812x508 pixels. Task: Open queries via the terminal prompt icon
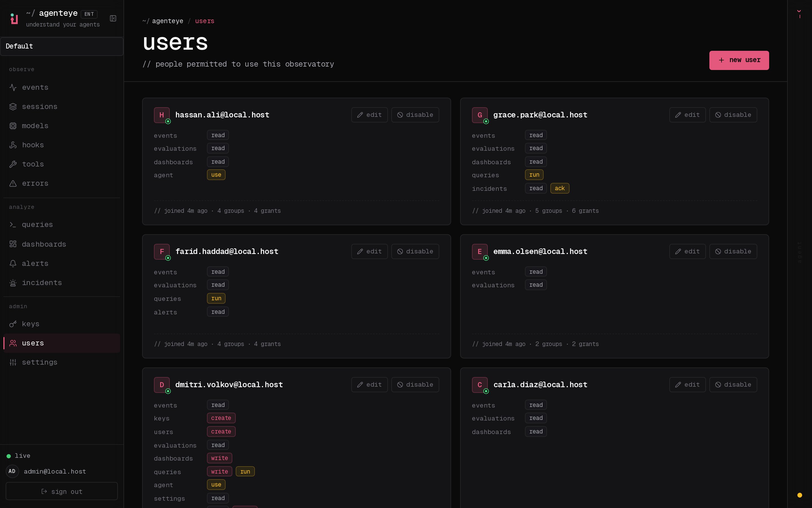pyautogui.click(x=13, y=224)
